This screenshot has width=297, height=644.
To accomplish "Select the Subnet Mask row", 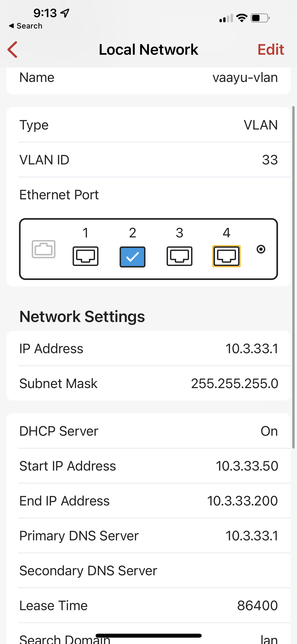I will (x=148, y=383).
